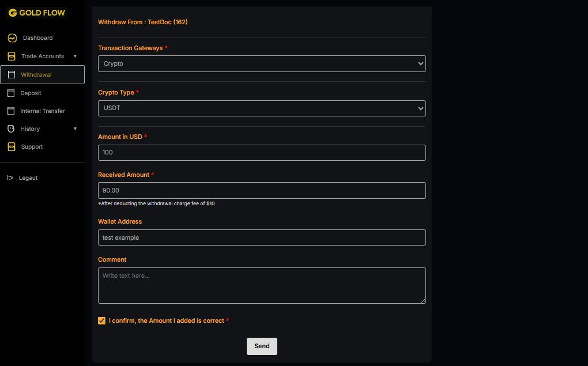
Task: Click the Deposit sidebar icon
Action: pyautogui.click(x=11, y=93)
